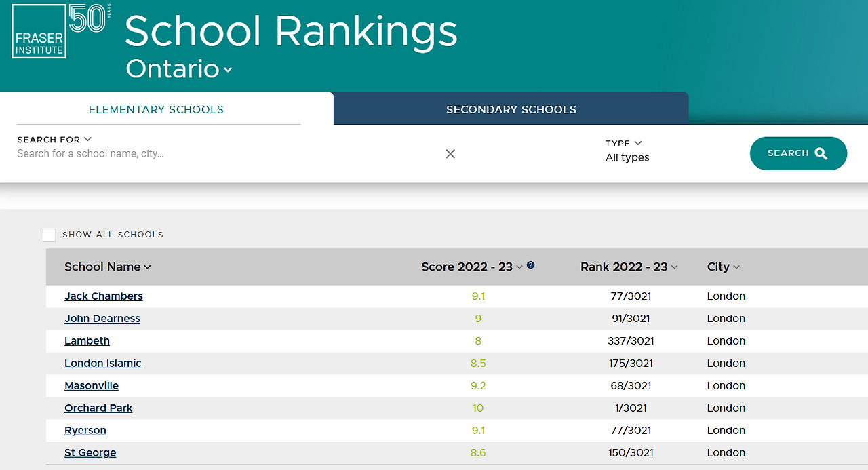Click St George's score 8.6
The image size is (868, 470).
478,453
